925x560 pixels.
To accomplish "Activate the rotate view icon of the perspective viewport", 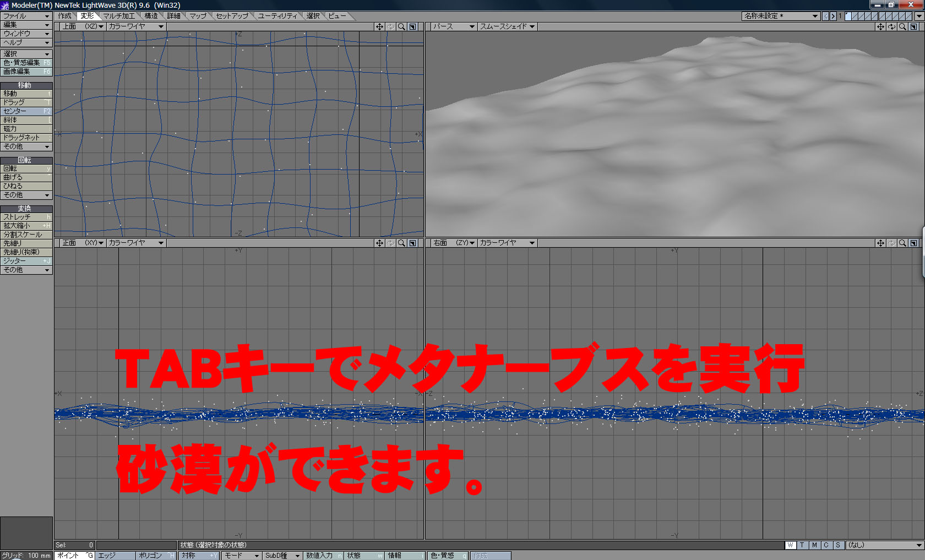I will (891, 26).
